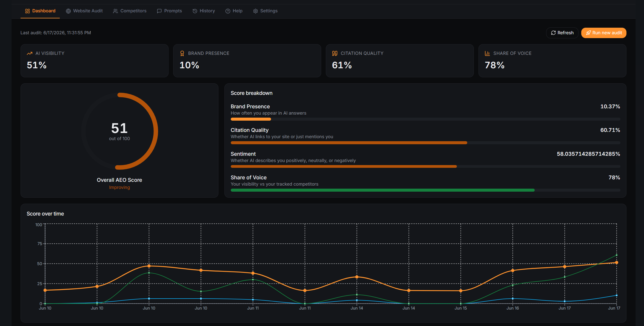Click the 'Last audit: 6/17/2026, 11:31:55 PM' text

point(56,33)
